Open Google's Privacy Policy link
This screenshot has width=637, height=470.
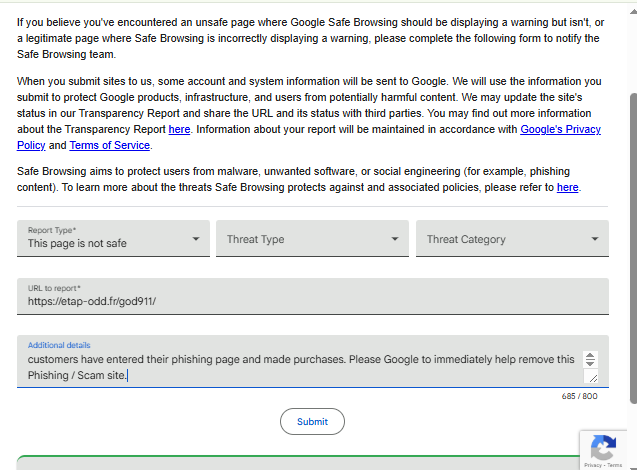[x=309, y=137]
